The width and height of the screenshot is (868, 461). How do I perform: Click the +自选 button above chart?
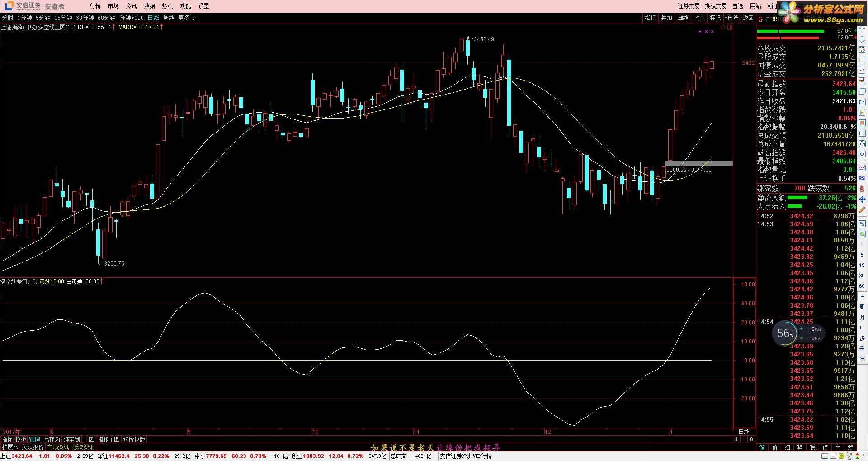click(731, 18)
